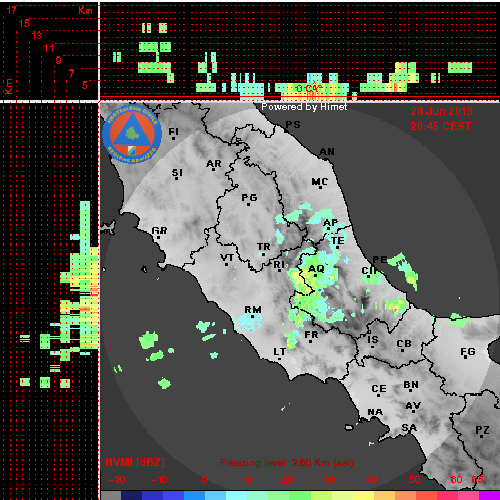Click the 20 dBZ scale value
The image size is (500, 500).
pyautogui.click(x=287, y=480)
